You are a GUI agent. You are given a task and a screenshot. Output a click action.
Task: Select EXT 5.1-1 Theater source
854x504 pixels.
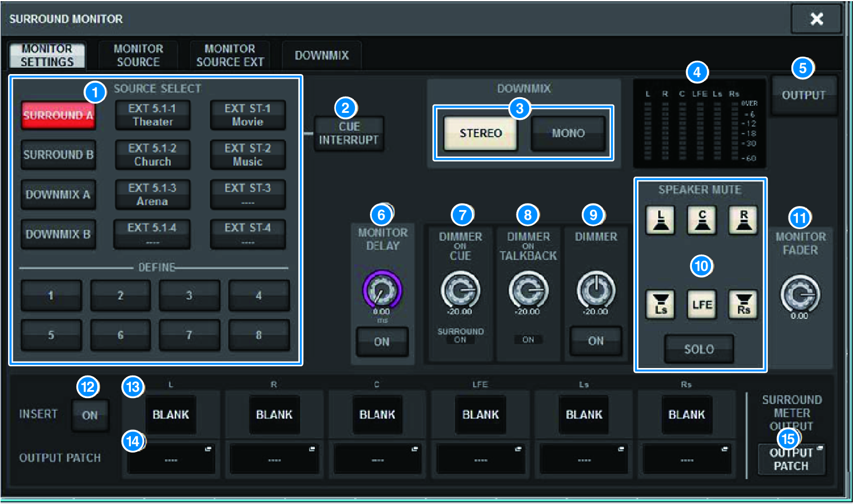pos(152,115)
